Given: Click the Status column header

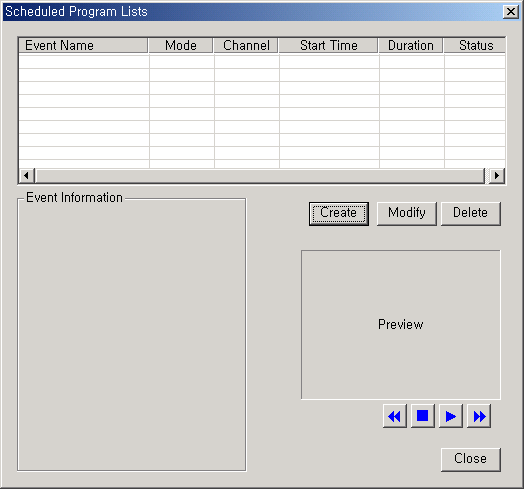Looking at the screenshot, I should 475,45.
